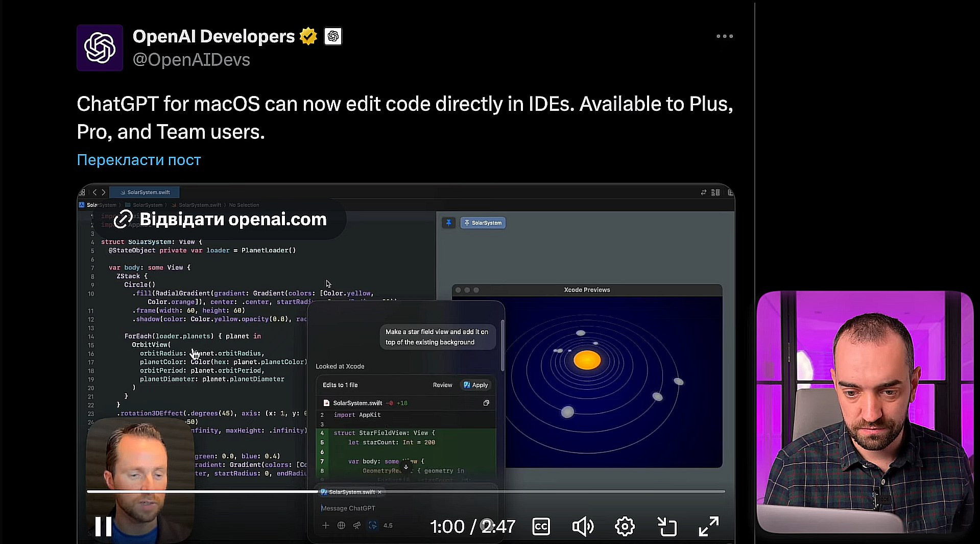Click the Xcode swap arrows icon

[704, 193]
